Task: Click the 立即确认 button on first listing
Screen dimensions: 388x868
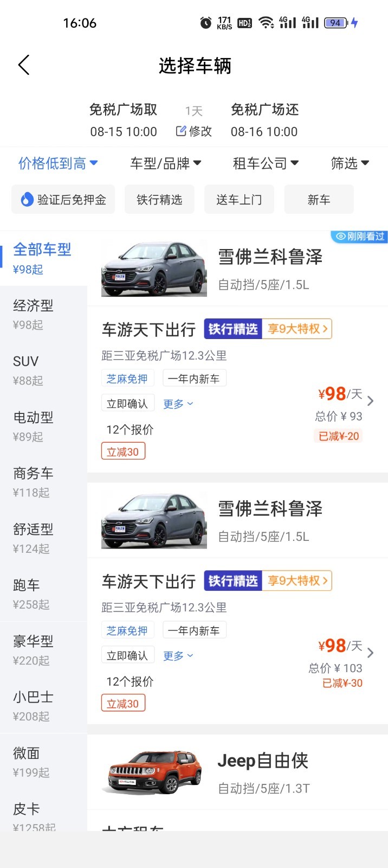Action: (x=127, y=403)
